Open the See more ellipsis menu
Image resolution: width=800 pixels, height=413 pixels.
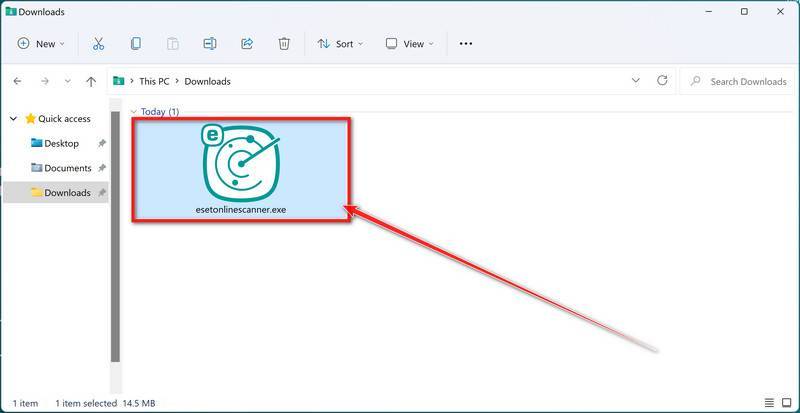pyautogui.click(x=466, y=44)
